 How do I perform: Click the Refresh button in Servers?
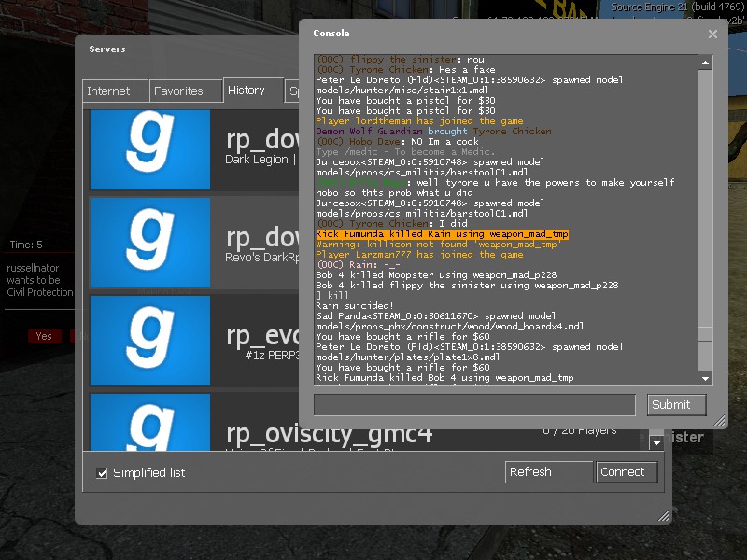549,472
